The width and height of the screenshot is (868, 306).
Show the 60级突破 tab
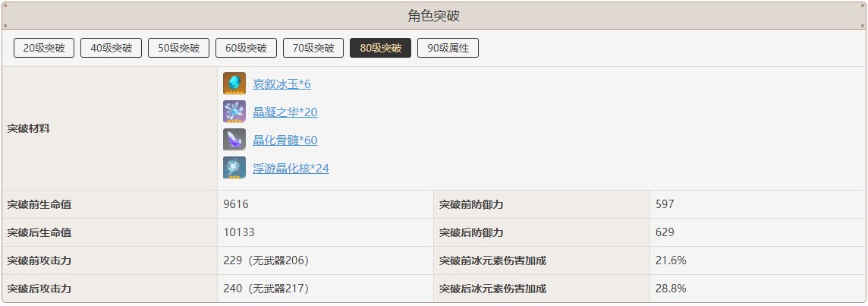(x=247, y=49)
